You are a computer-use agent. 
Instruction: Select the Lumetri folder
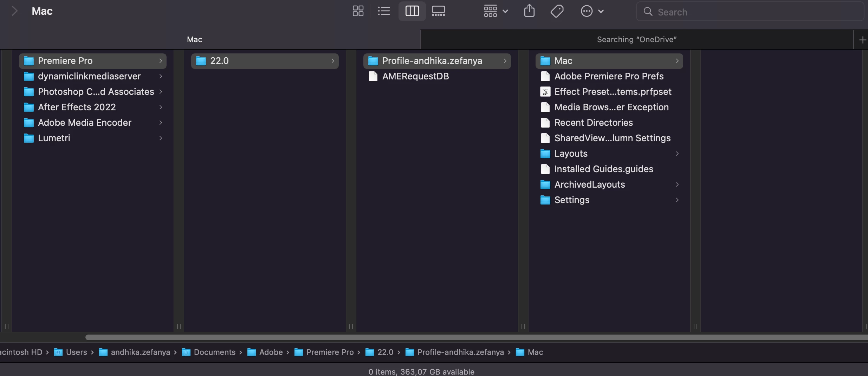pyautogui.click(x=93, y=138)
